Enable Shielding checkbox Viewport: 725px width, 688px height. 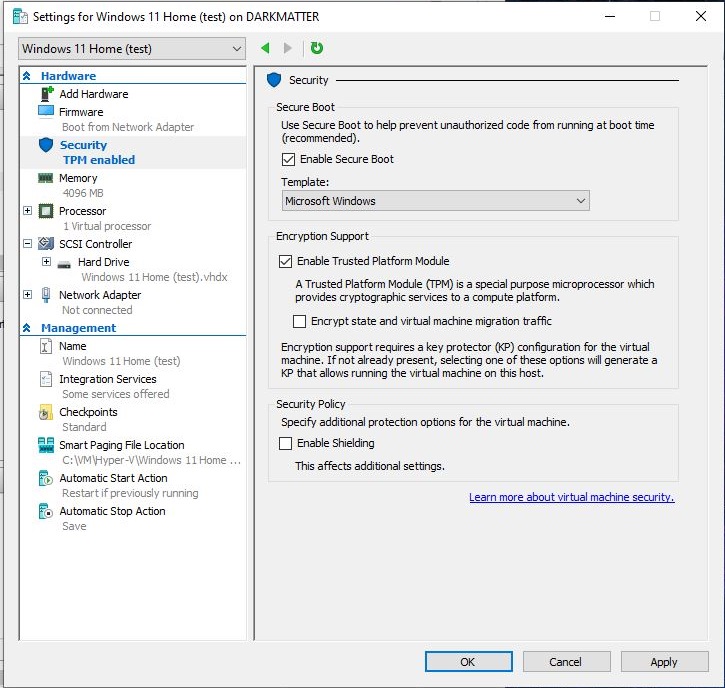click(x=287, y=443)
